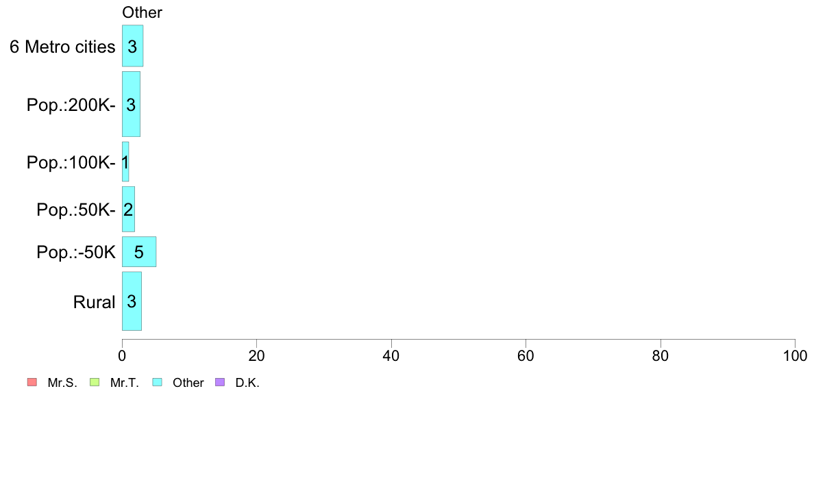Screen dimensions: 814x504
Task: Click the cyan Other legend swatch
Action: point(158,383)
